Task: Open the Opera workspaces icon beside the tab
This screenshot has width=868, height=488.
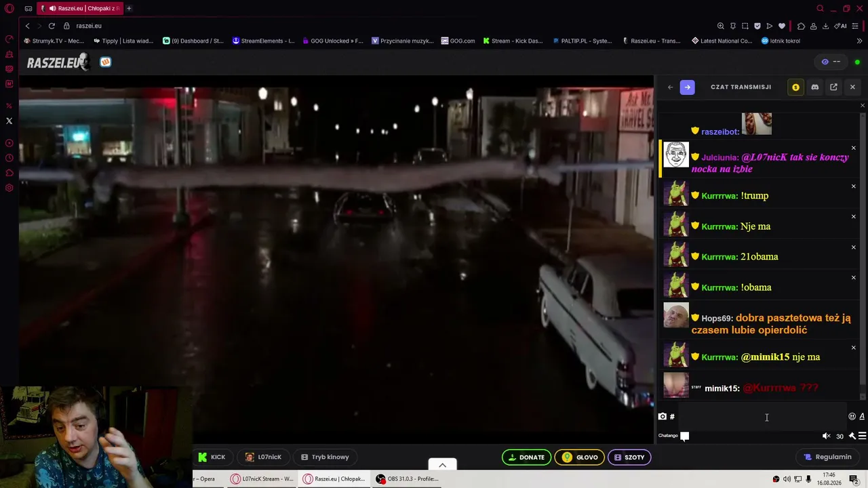Action: pyautogui.click(x=28, y=9)
